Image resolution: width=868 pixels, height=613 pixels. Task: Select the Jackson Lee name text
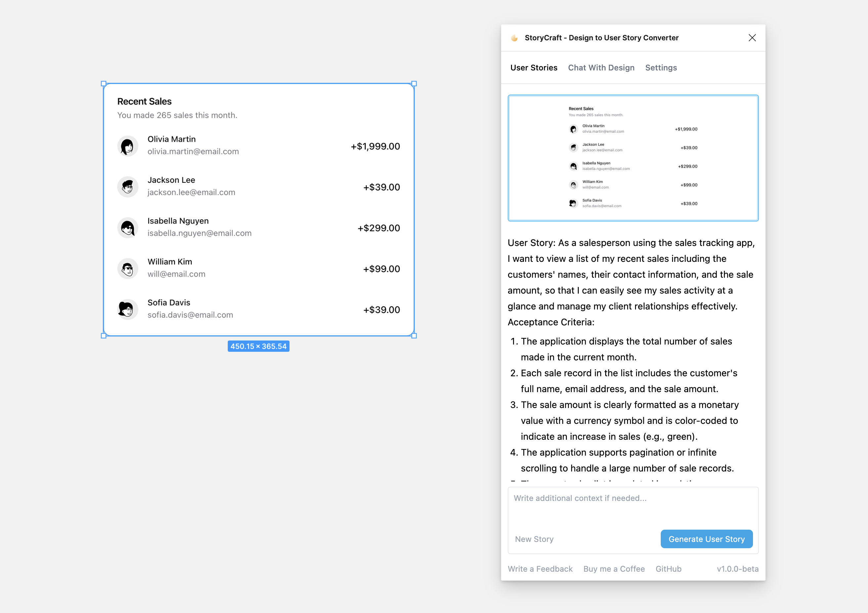click(x=171, y=180)
